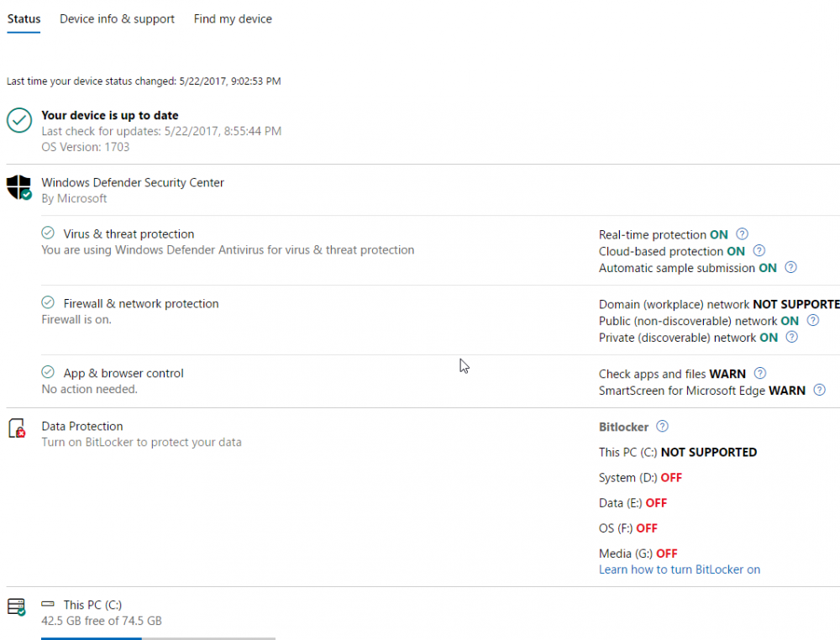Click the device up-to-date checkmark icon

pos(19,121)
